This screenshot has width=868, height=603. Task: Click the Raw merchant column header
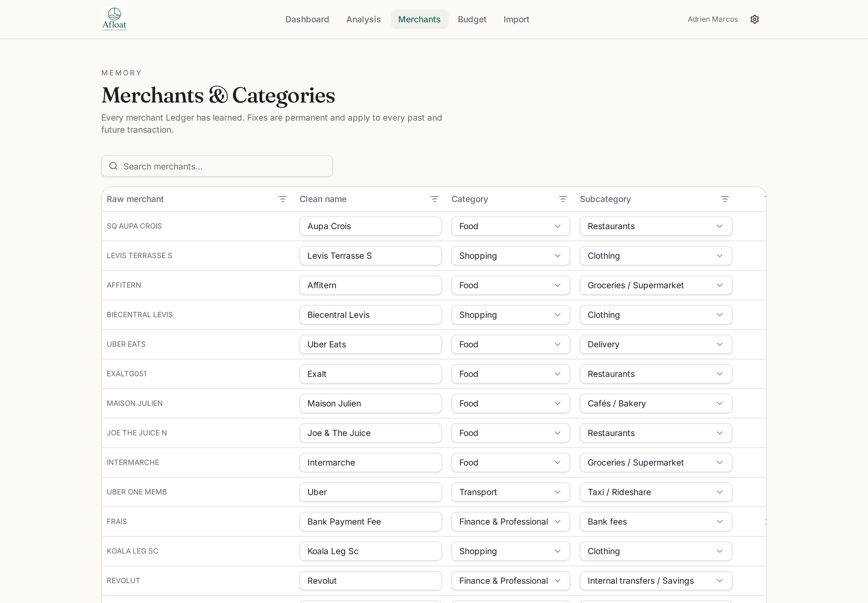pyautogui.click(x=135, y=199)
